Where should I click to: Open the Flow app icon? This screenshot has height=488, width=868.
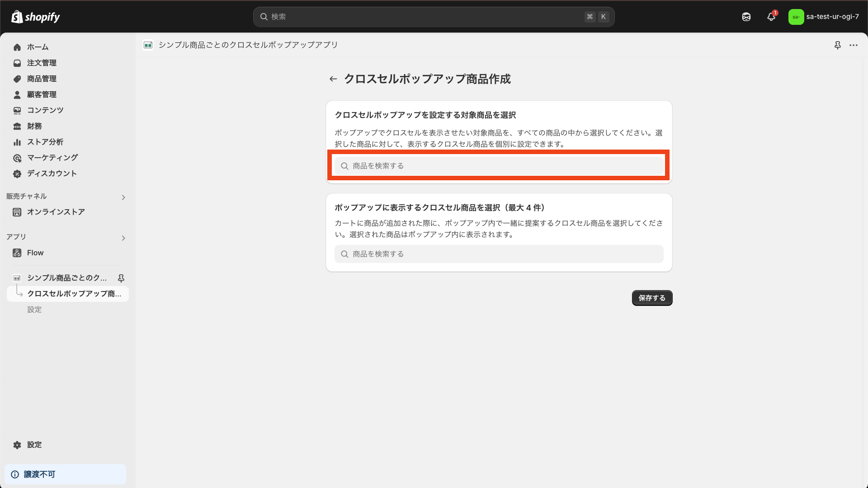click(17, 253)
